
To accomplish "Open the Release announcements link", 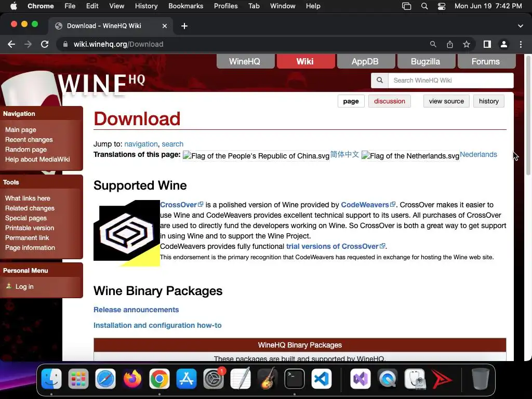I will coord(136,310).
